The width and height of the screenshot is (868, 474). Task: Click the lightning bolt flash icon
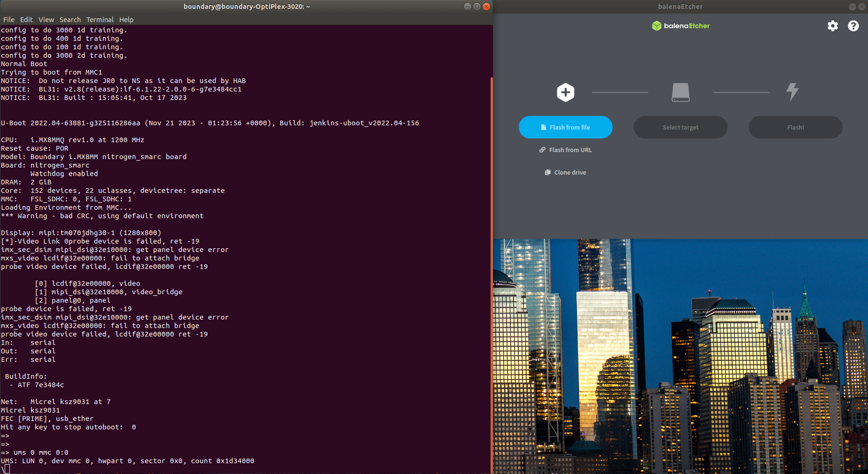point(792,92)
